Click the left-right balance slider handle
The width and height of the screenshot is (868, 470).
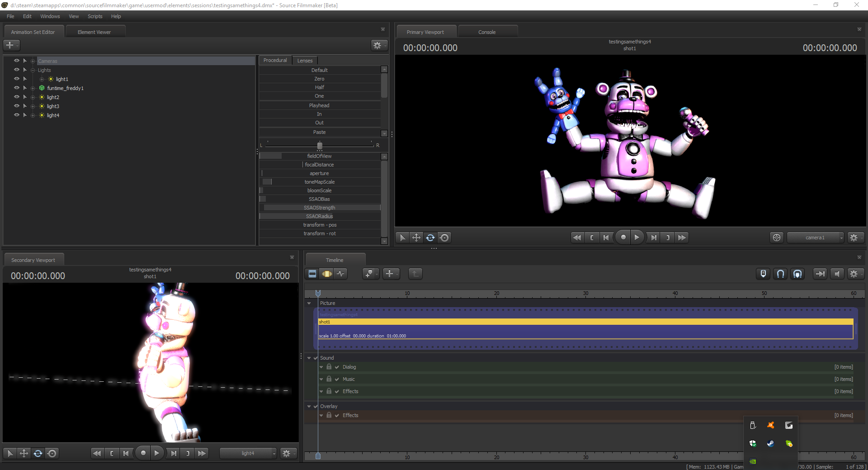coord(320,146)
